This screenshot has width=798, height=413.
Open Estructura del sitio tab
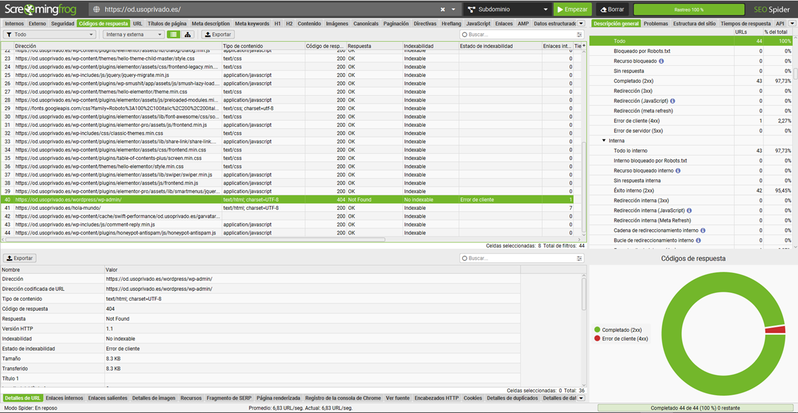click(694, 23)
